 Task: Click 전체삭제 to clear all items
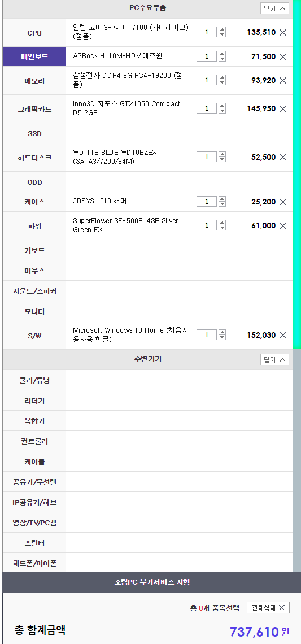click(268, 608)
